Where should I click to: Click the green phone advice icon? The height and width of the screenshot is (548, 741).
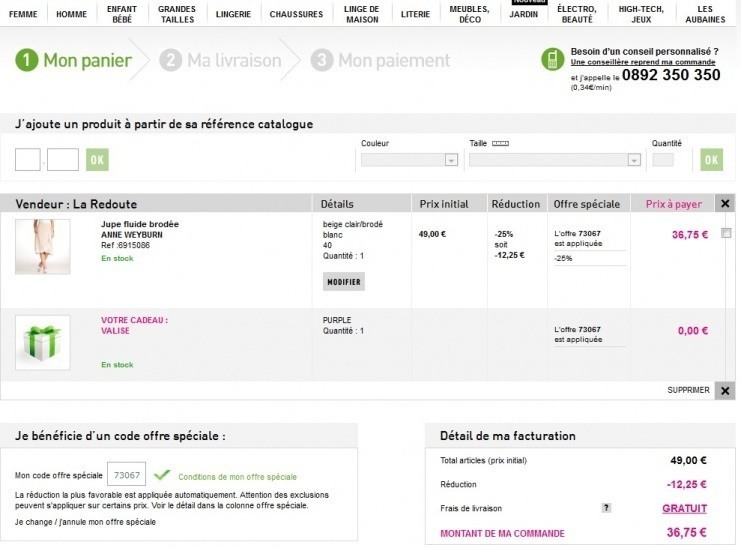[x=552, y=60]
